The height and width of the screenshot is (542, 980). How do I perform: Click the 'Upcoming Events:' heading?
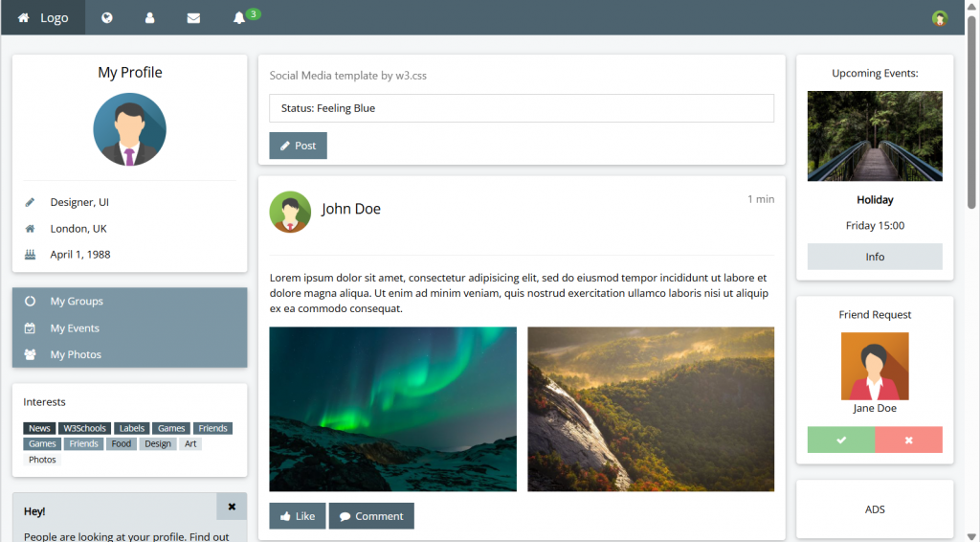[875, 73]
